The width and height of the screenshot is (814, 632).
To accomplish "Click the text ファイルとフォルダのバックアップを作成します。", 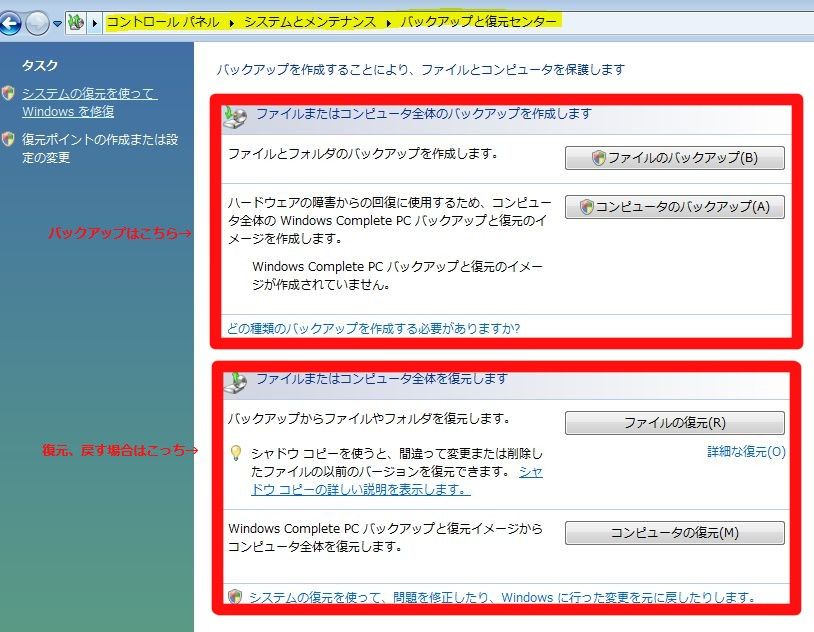I will pos(364,153).
